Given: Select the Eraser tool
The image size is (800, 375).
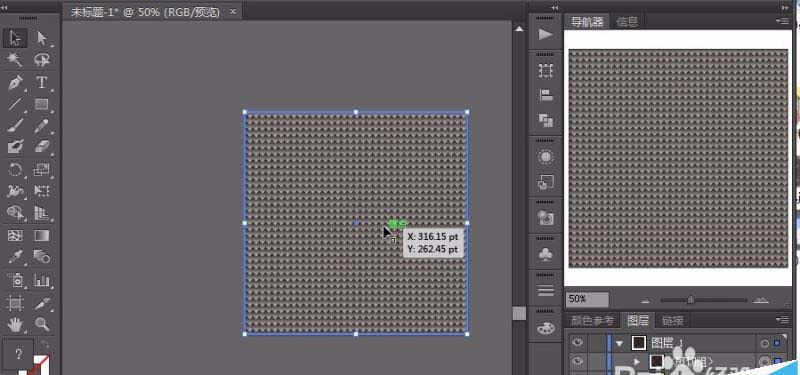Looking at the screenshot, I should 42,147.
